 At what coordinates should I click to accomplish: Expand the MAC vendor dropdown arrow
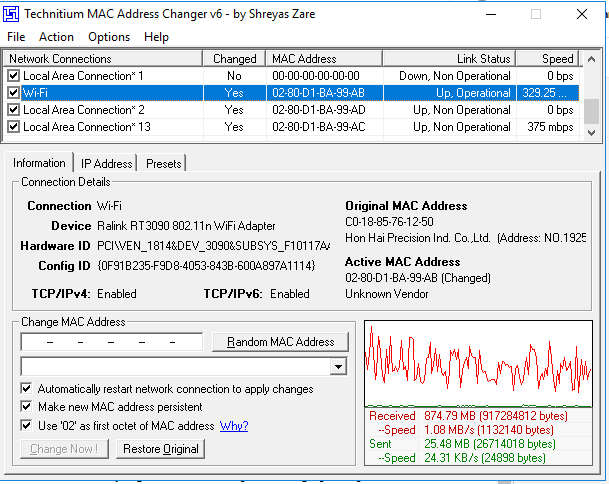[338, 366]
